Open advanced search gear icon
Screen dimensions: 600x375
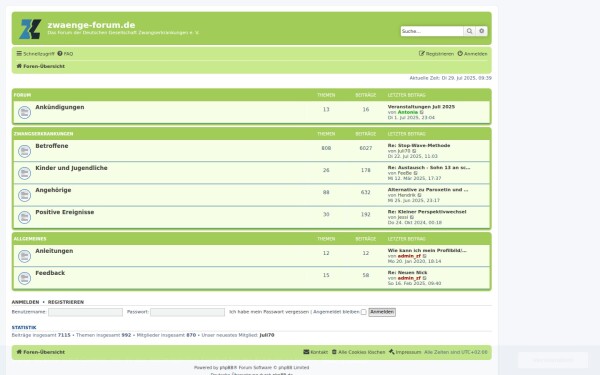(x=481, y=31)
